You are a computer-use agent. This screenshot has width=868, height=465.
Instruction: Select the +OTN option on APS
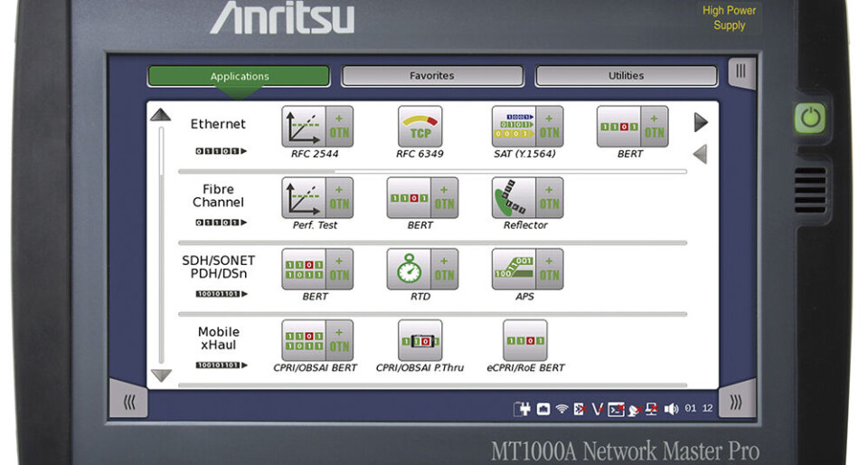pyautogui.click(x=550, y=269)
